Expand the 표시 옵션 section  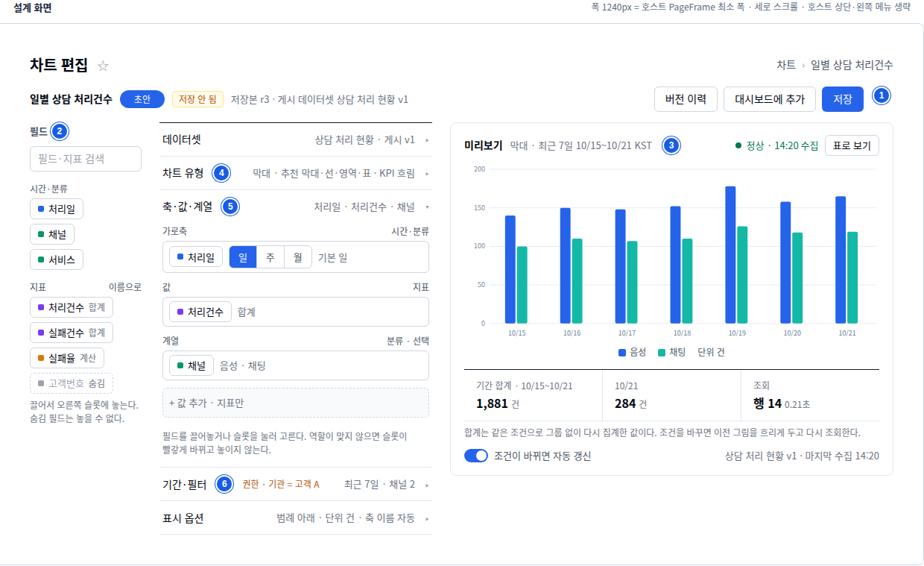tap(297, 518)
